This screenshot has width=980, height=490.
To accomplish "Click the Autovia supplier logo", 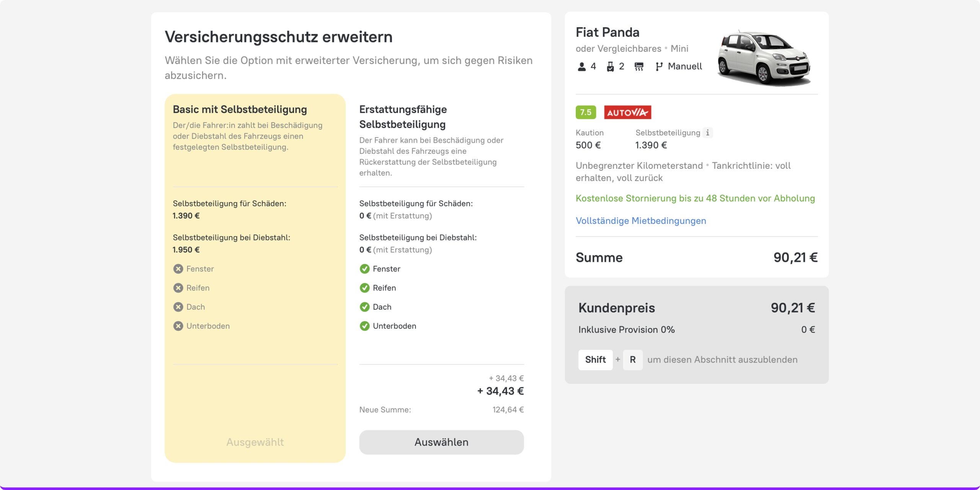I will point(627,112).
